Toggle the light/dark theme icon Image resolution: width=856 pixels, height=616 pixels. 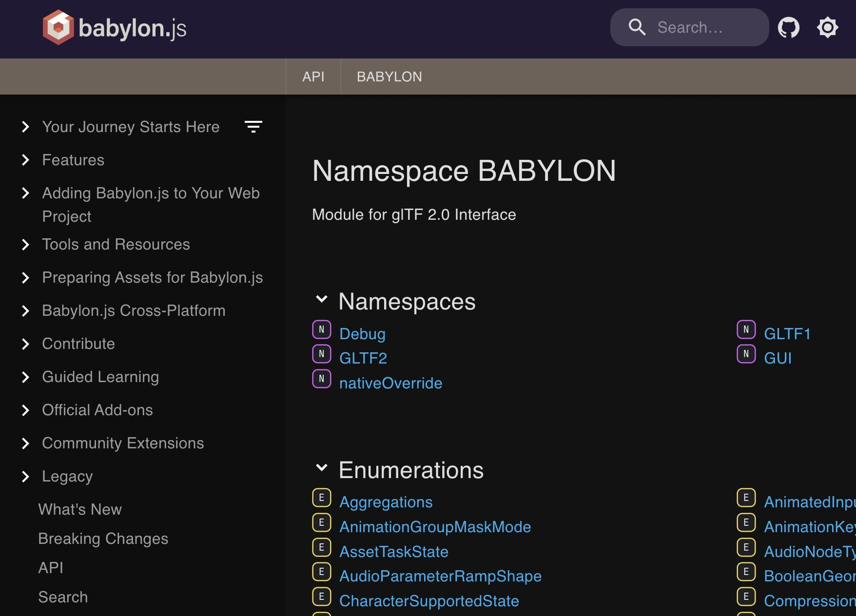(x=827, y=27)
